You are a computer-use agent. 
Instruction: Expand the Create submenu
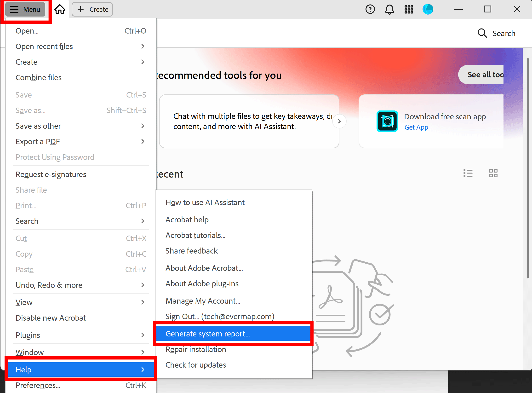81,62
